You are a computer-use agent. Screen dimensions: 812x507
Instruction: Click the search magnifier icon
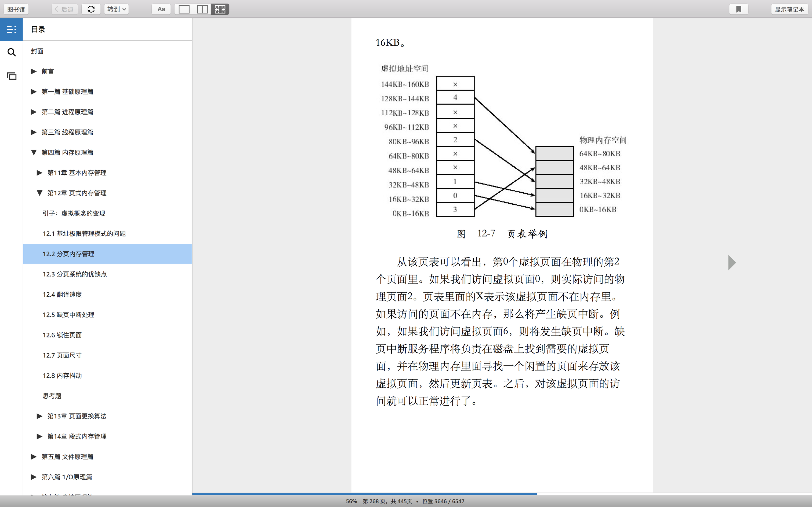point(11,52)
